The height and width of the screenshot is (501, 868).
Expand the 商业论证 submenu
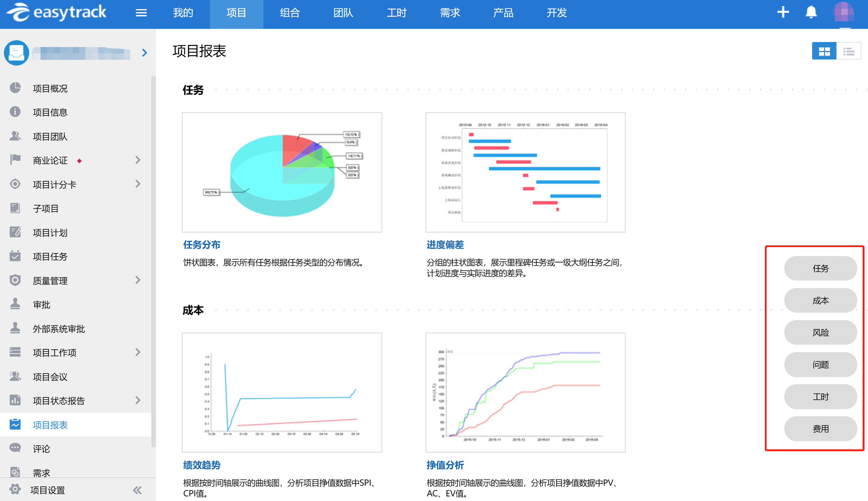138,160
